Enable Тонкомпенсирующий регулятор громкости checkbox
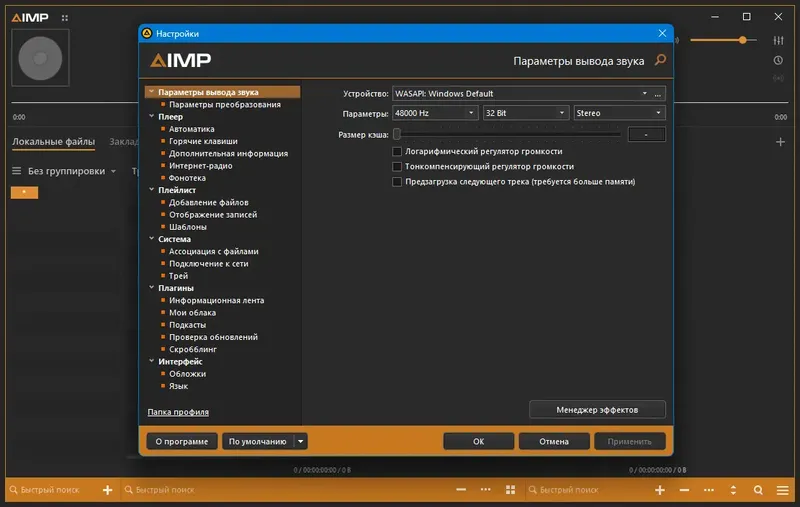This screenshot has width=800, height=507. click(397, 166)
